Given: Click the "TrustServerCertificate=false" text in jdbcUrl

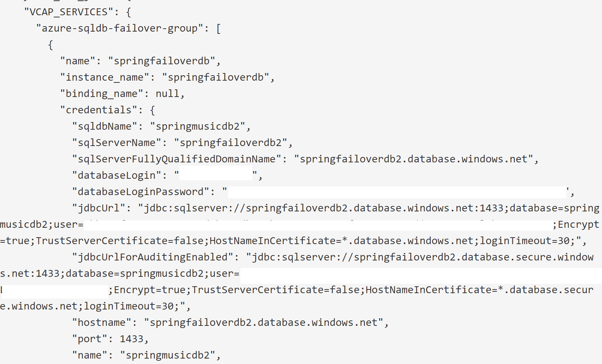Looking at the screenshot, I should point(121,241).
